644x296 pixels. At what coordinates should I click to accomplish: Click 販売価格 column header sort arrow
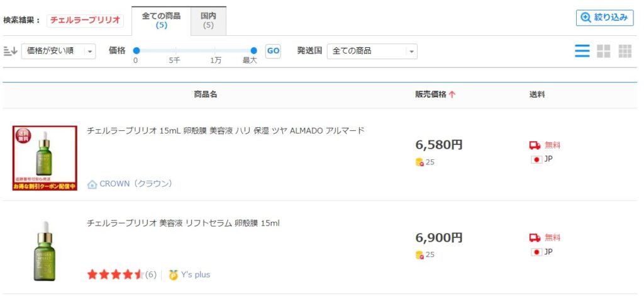(452, 94)
